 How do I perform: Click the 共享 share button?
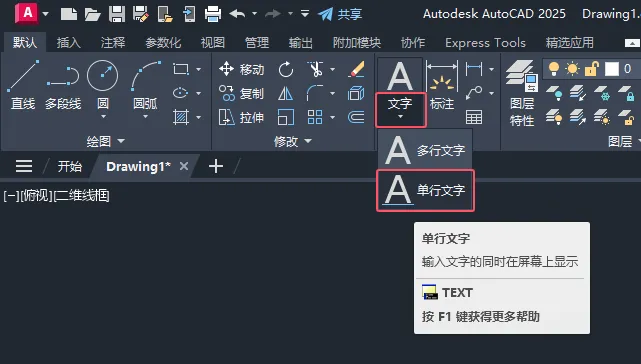tap(340, 14)
